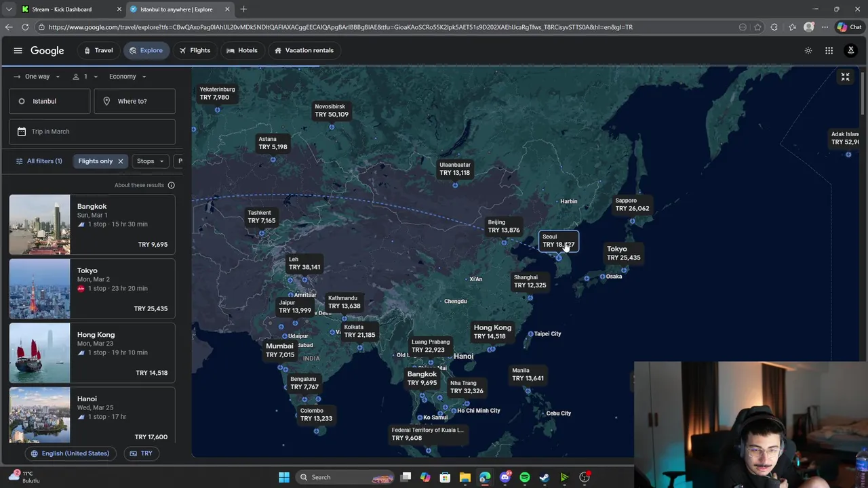Change language English (United States) button
Screen dimensions: 868x488
tap(71, 453)
